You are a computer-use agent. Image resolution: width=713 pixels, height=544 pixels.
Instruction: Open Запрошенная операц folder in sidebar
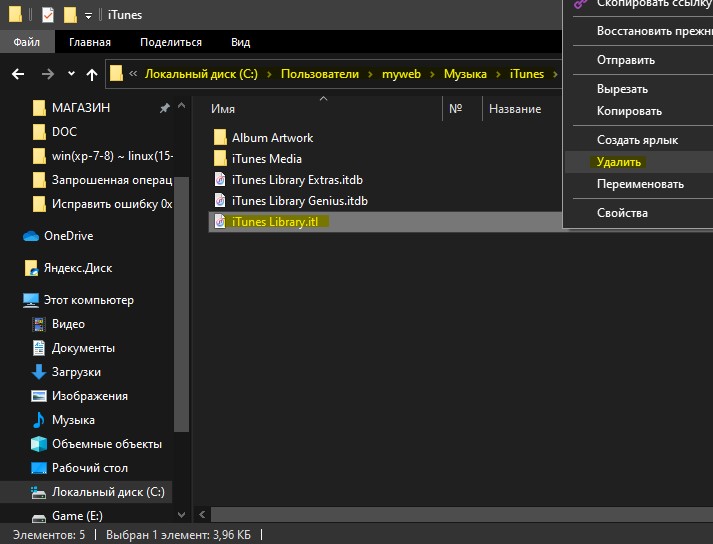click(x=112, y=180)
